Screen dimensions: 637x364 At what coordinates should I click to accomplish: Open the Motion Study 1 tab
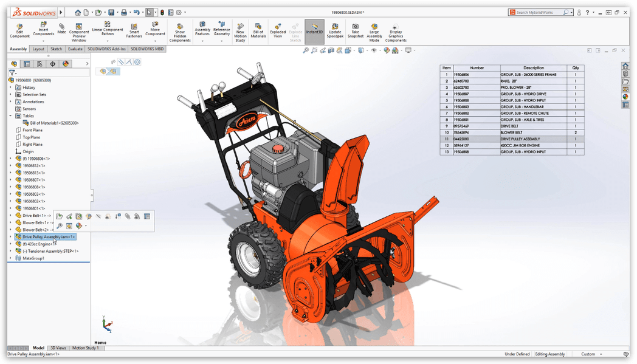(85, 348)
